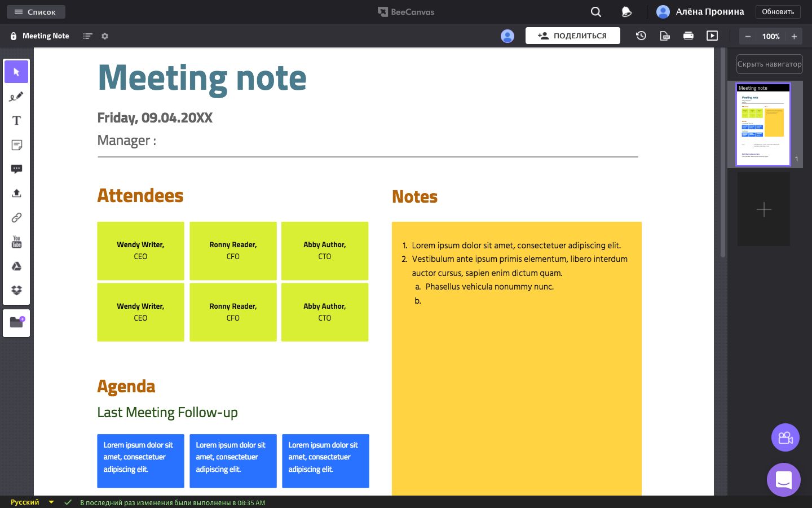Click the 100% zoom level value

[771, 36]
